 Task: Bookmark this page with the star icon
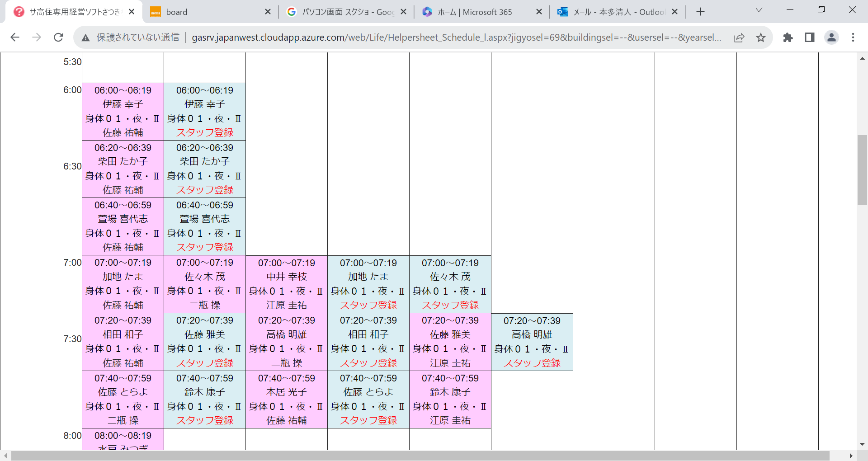point(761,38)
